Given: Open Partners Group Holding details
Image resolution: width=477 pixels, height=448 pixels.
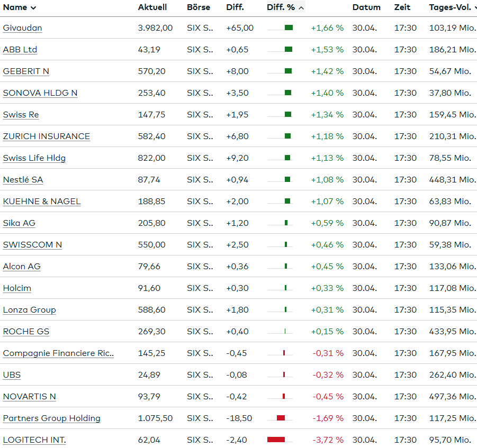Looking at the screenshot, I should (x=52, y=418).
